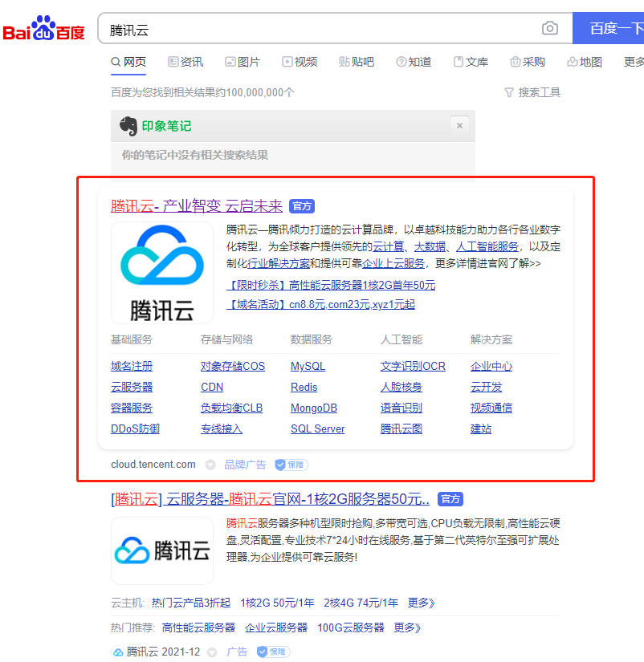Viewport: 644px width, 662px height.
Task: Open the 视频 tab
Action: click(300, 62)
